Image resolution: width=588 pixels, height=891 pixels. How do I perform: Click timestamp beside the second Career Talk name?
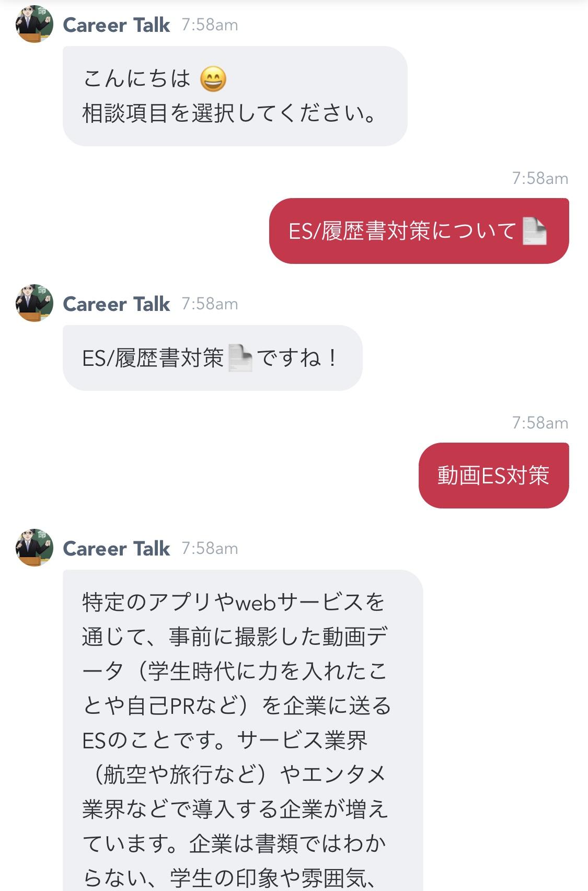click(210, 304)
